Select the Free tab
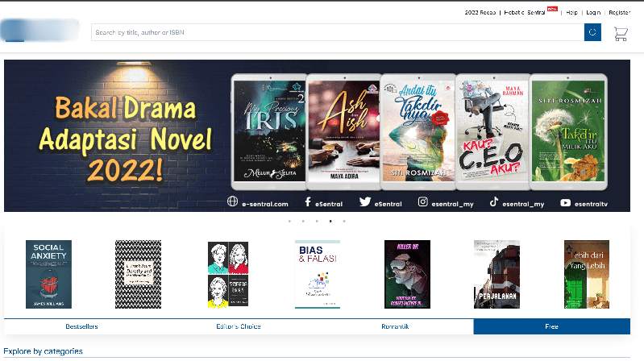The image size is (644, 361). (x=551, y=326)
